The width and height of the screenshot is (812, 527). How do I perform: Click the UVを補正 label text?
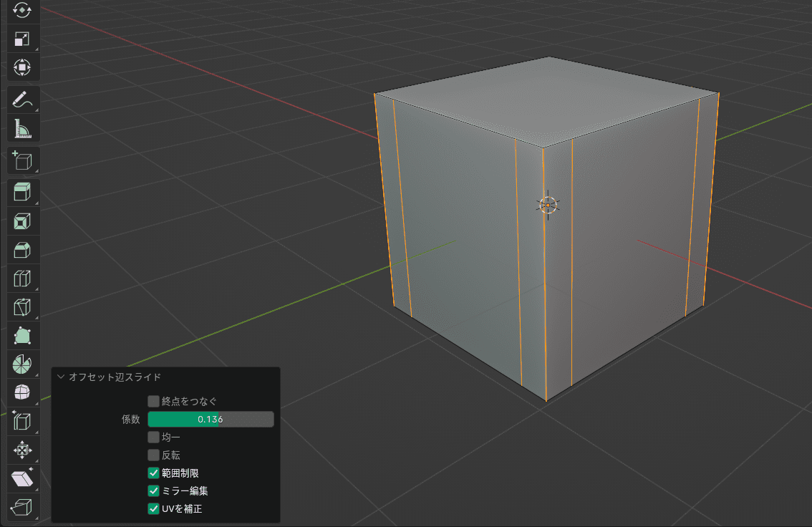coord(182,509)
